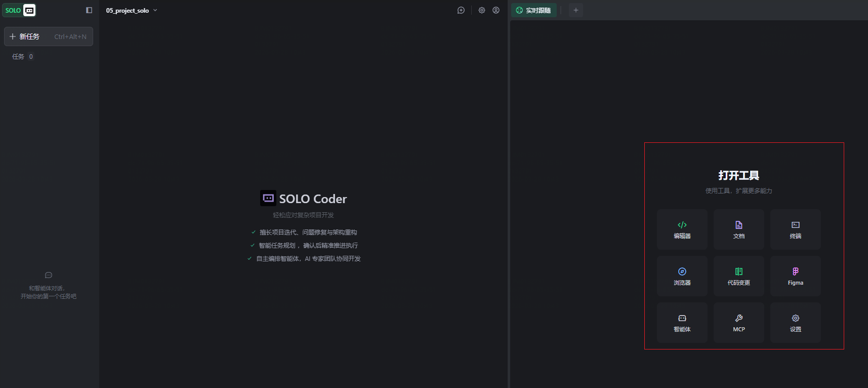
Task: Open the MCP tool
Action: tap(739, 323)
